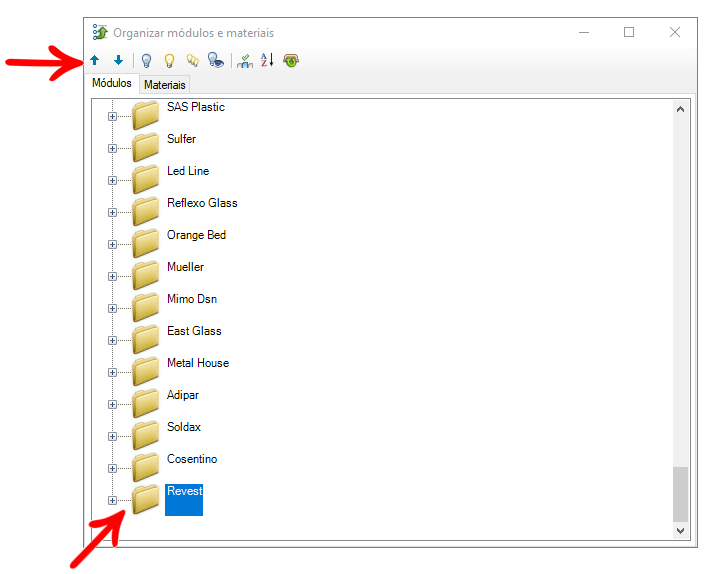Expand the Mueller folder node
Image resolution: width=709 pixels, height=574 pixels.
click(113, 276)
